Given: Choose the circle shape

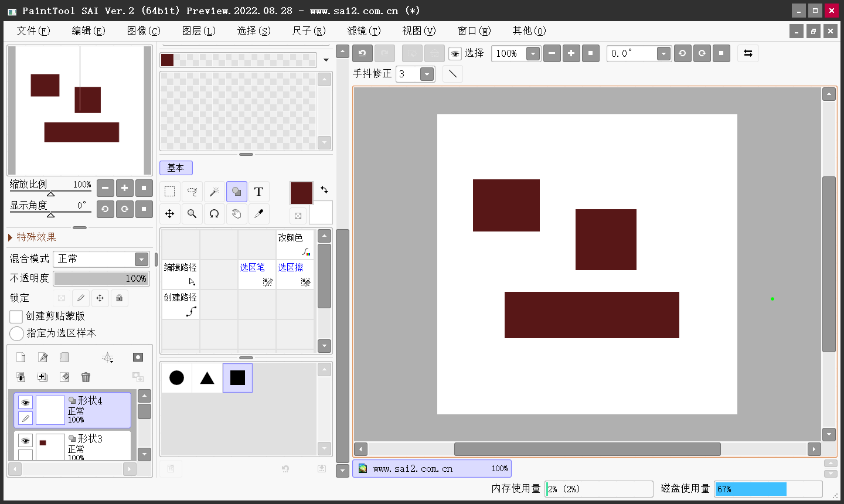Looking at the screenshot, I should coord(176,378).
